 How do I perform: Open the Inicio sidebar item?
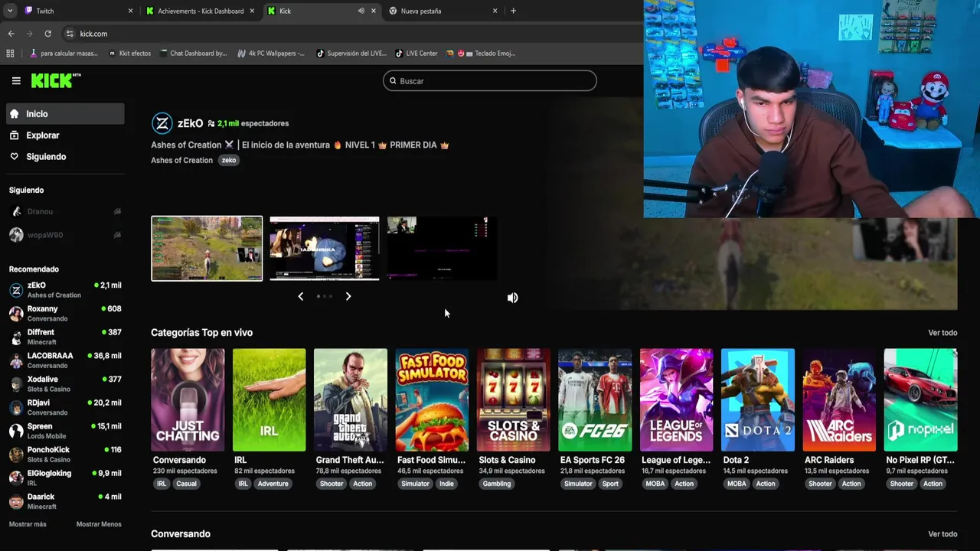pos(66,114)
